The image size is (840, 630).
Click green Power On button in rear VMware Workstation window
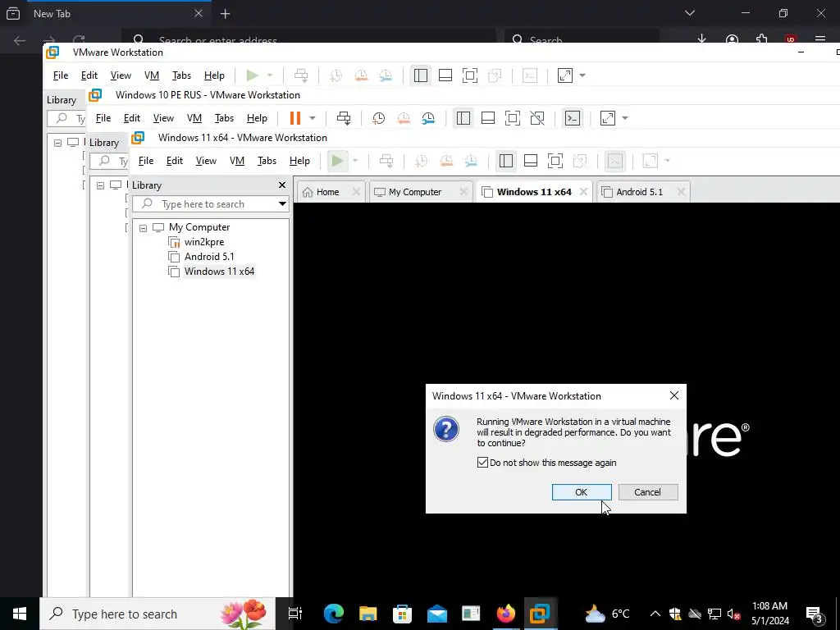[x=253, y=75]
